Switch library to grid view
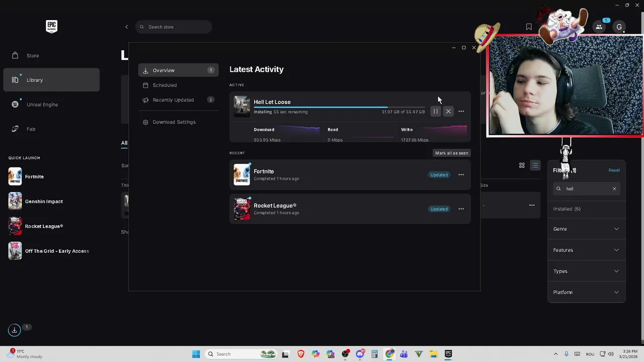The width and height of the screenshot is (644, 362). click(522, 165)
